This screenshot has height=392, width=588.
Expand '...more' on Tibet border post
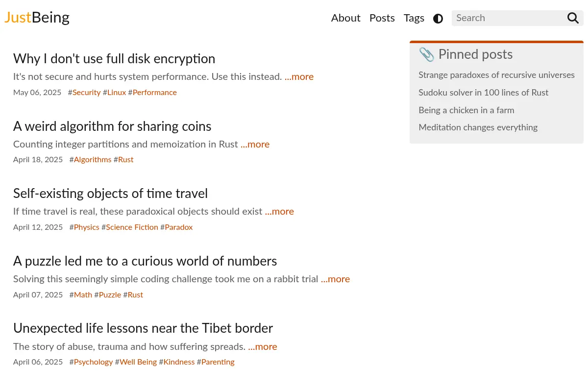[263, 347]
